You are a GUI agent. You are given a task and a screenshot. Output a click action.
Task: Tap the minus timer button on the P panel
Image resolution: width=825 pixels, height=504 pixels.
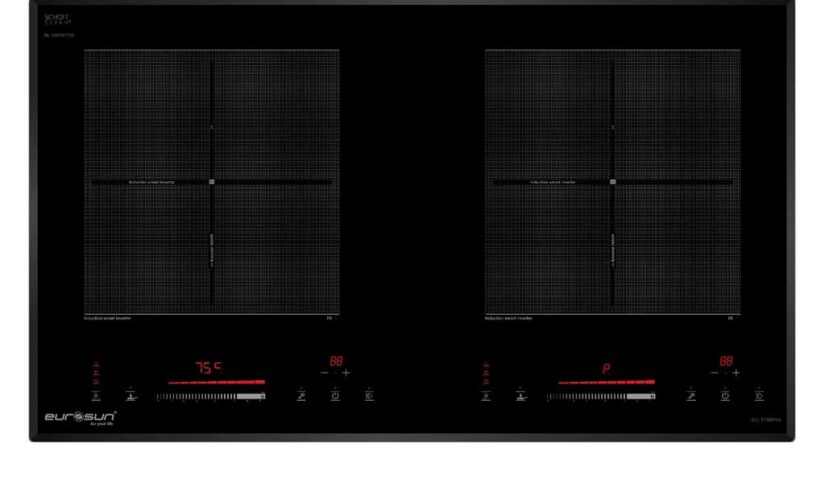(x=714, y=372)
